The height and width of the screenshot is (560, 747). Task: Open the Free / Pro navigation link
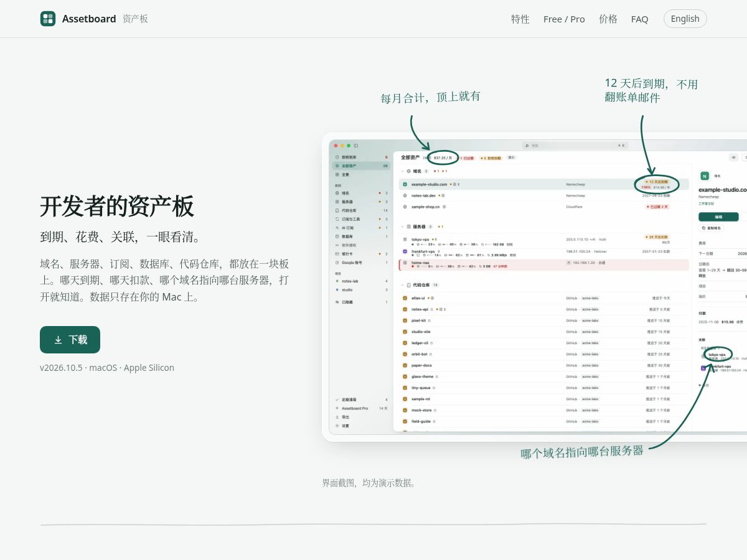pos(564,19)
